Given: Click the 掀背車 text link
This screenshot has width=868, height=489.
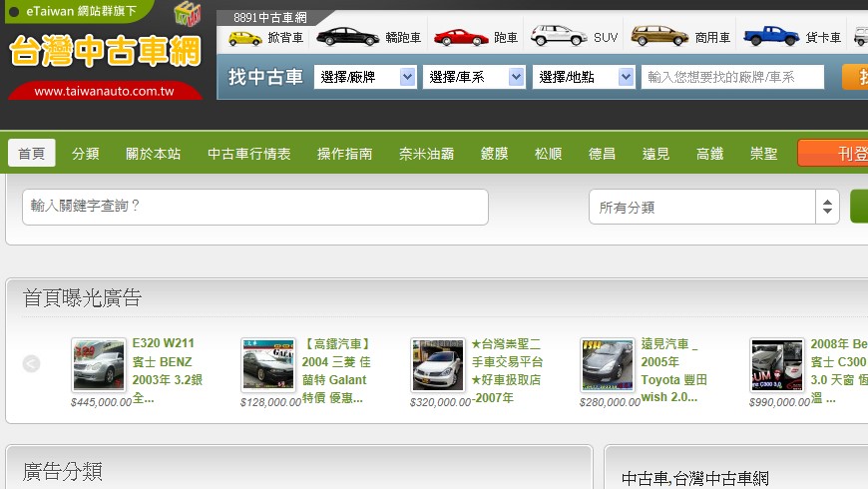Looking at the screenshot, I should coord(285,38).
